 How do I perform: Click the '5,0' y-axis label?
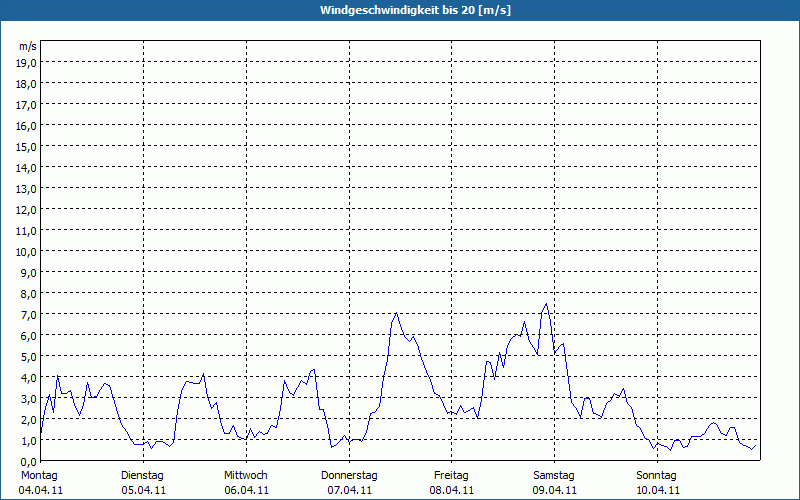tap(29, 357)
